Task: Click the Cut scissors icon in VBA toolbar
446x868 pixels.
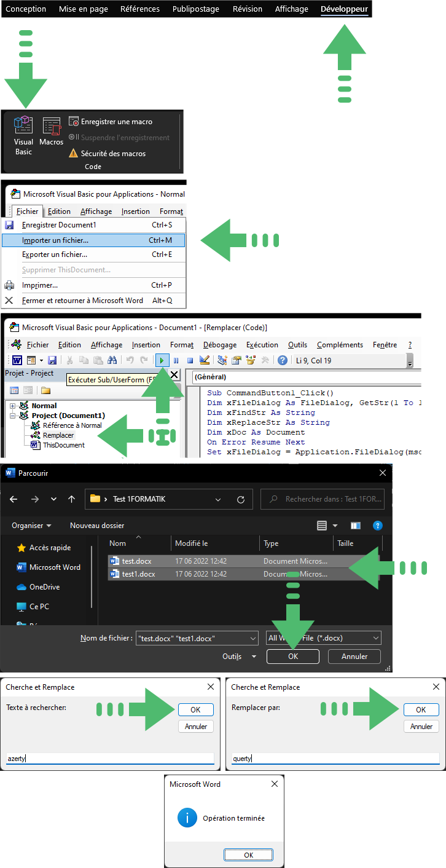Action: click(x=70, y=360)
